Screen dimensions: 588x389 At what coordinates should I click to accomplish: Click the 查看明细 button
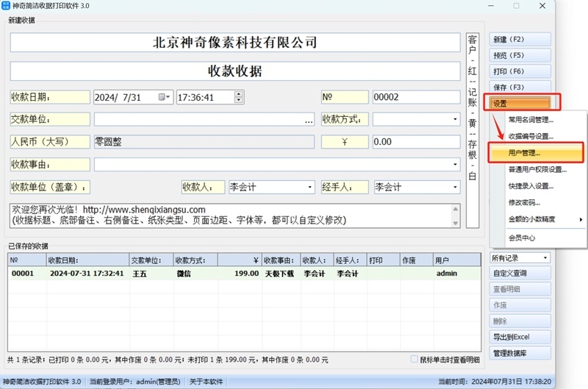(520, 289)
